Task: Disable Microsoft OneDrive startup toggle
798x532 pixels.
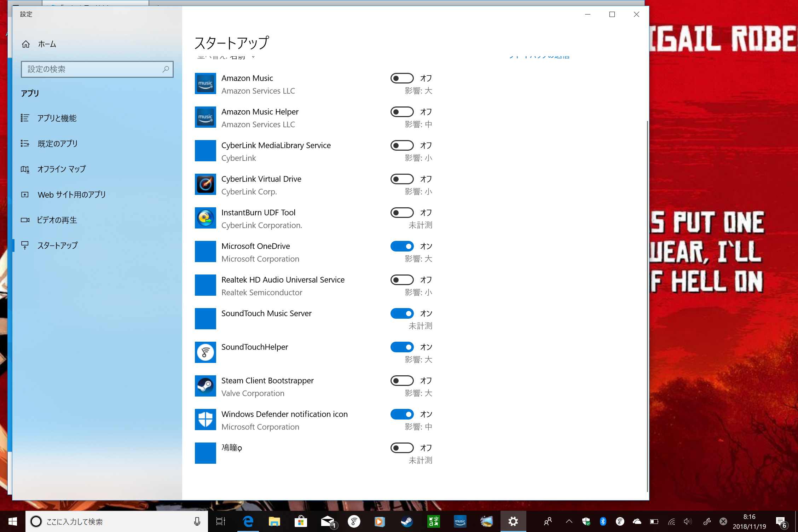Action: [x=402, y=246]
